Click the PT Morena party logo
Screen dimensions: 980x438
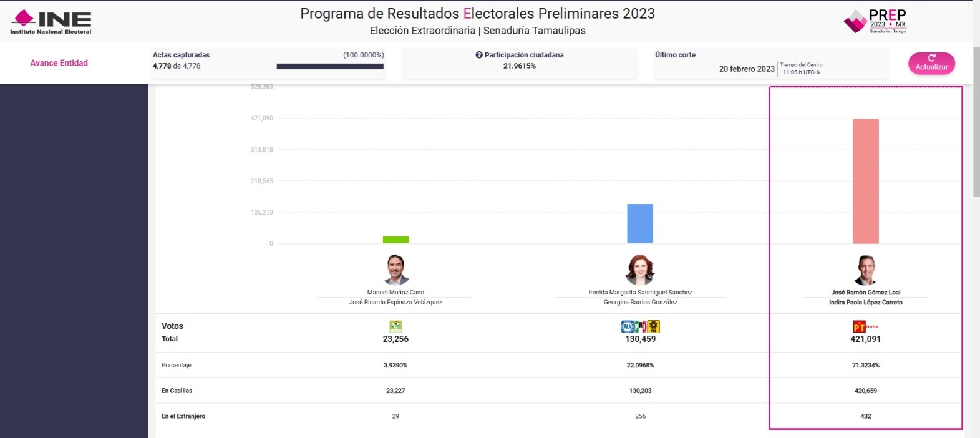[865, 326]
